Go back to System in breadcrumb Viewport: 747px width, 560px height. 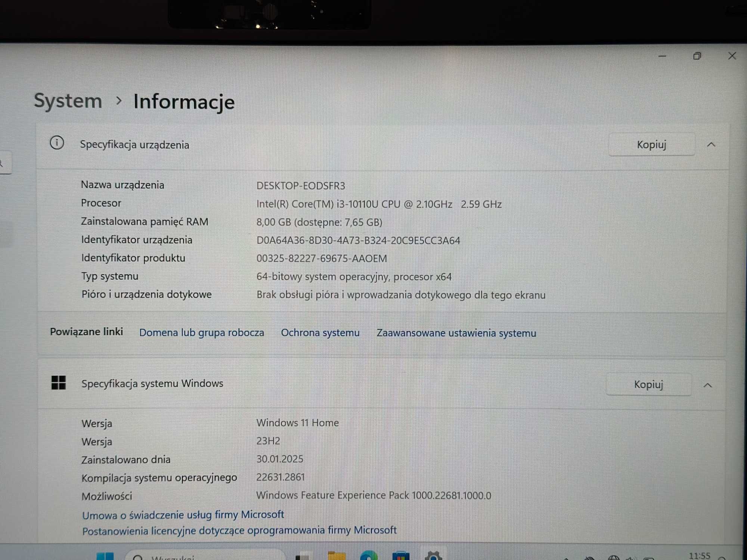click(68, 101)
